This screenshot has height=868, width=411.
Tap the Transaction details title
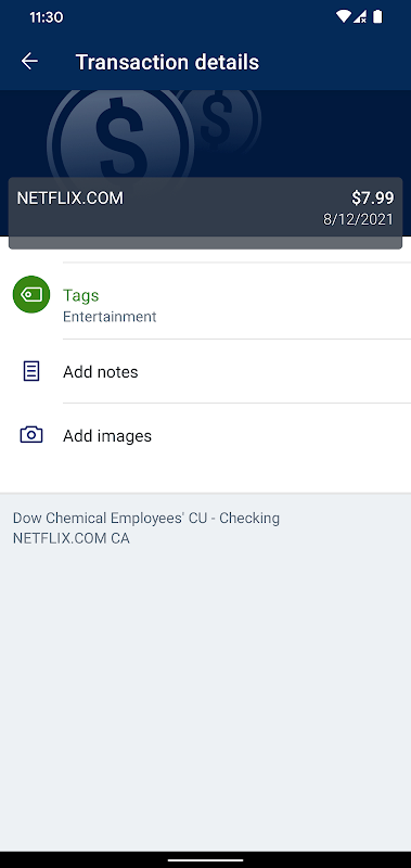(167, 62)
